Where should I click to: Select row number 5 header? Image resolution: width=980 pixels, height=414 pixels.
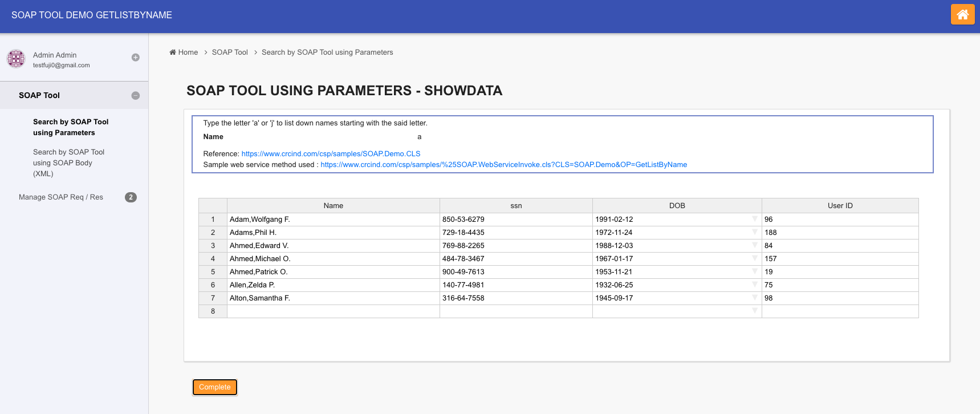(213, 272)
